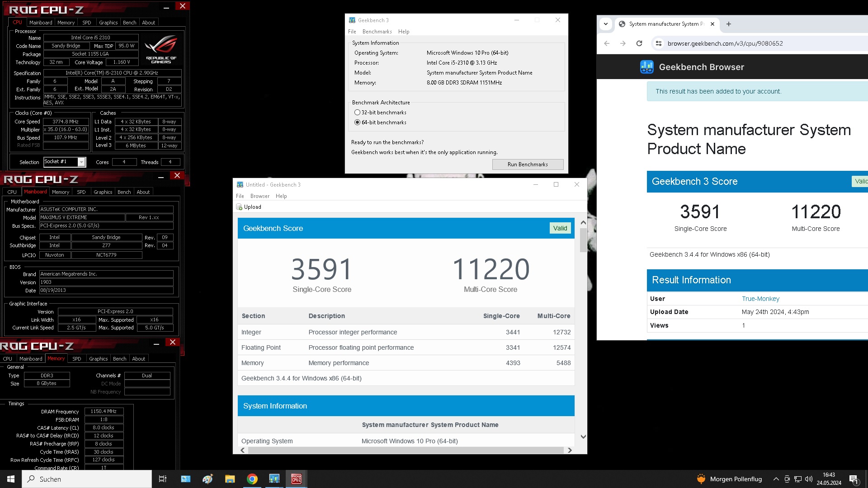Click the Chrome back arrow
Image resolution: width=868 pixels, height=488 pixels.
coord(607,43)
